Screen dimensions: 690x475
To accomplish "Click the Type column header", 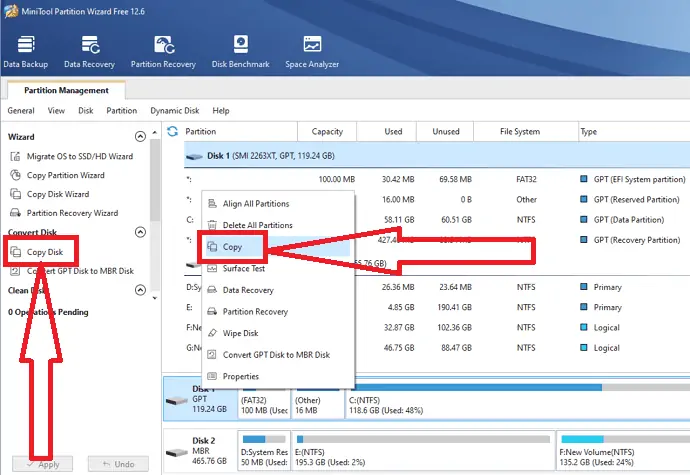I will 634,131.
